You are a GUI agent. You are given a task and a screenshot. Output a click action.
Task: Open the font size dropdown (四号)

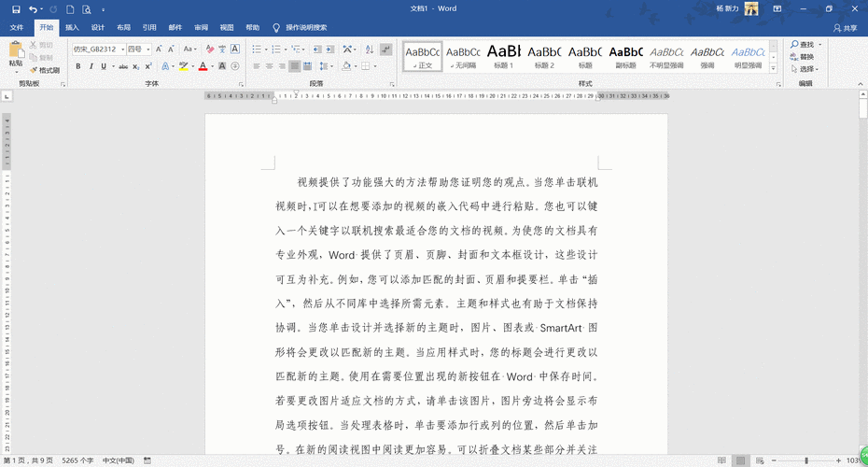pyautogui.click(x=147, y=50)
